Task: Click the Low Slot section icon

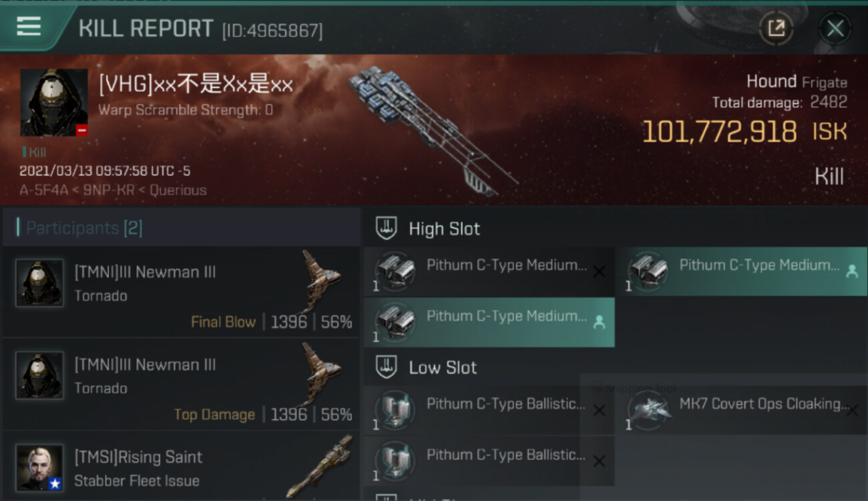Action: tap(386, 367)
